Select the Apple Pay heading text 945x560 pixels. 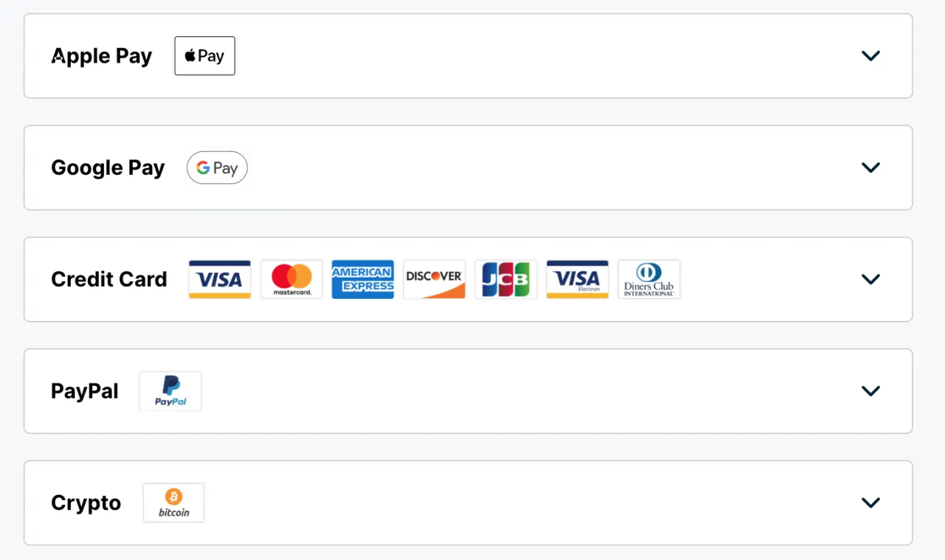point(102,57)
